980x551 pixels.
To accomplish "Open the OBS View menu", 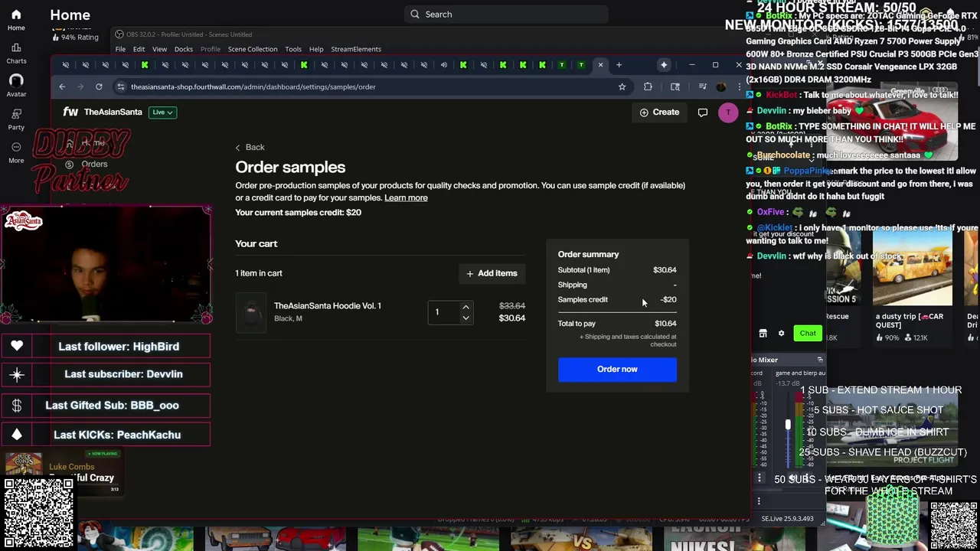I will [159, 49].
